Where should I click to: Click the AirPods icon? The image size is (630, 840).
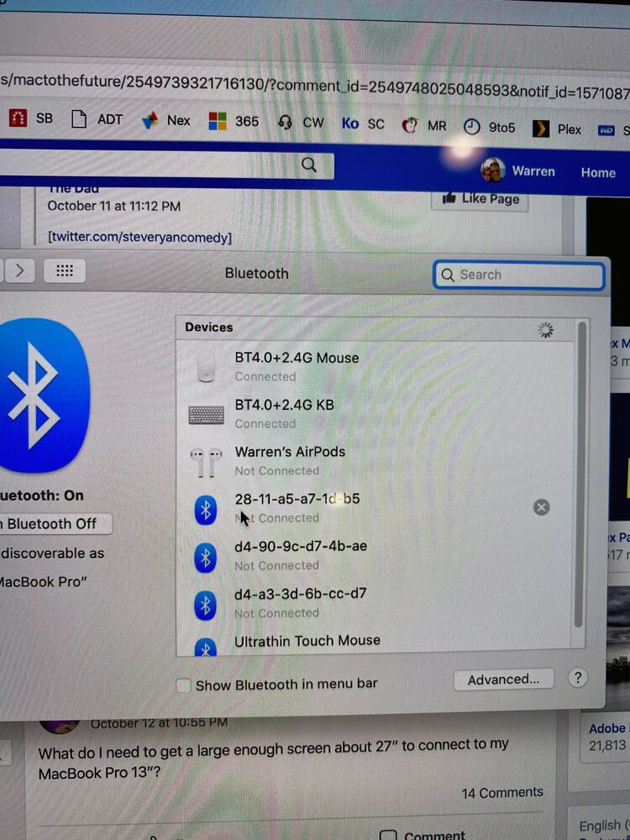point(207,462)
